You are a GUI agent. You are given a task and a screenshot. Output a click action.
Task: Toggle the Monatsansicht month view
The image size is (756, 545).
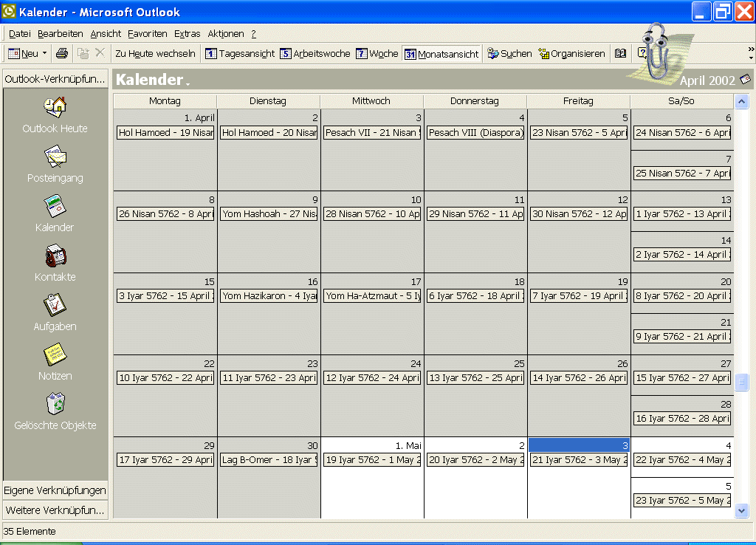click(x=441, y=54)
